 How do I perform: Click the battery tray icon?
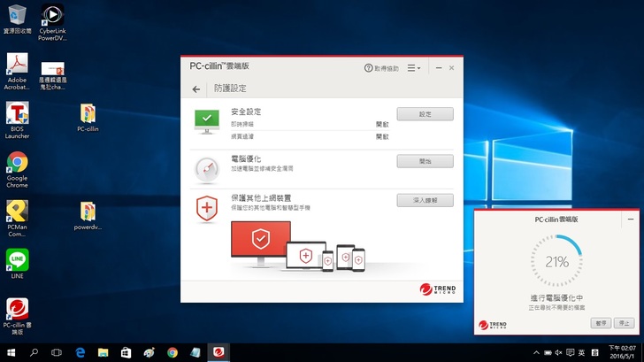click(x=548, y=352)
